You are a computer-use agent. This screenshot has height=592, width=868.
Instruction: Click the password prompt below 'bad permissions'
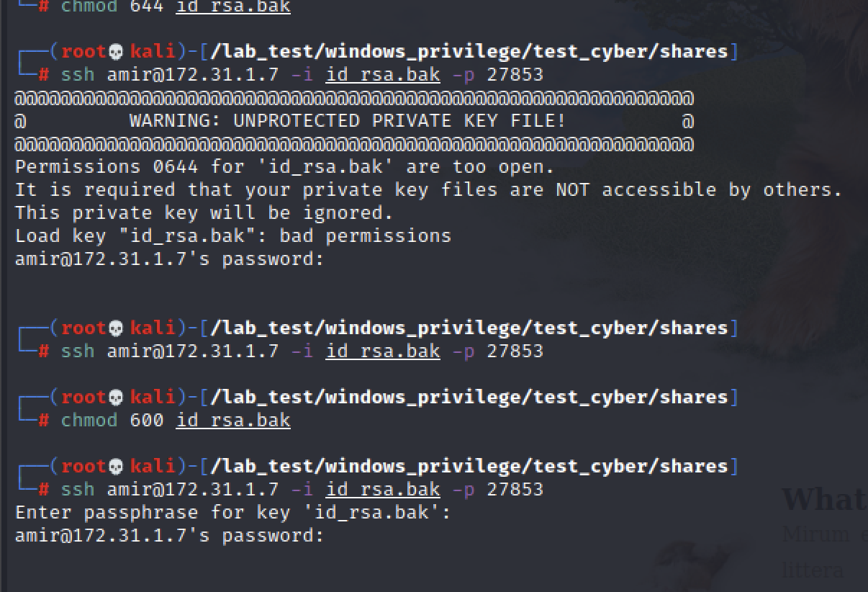coord(169,259)
